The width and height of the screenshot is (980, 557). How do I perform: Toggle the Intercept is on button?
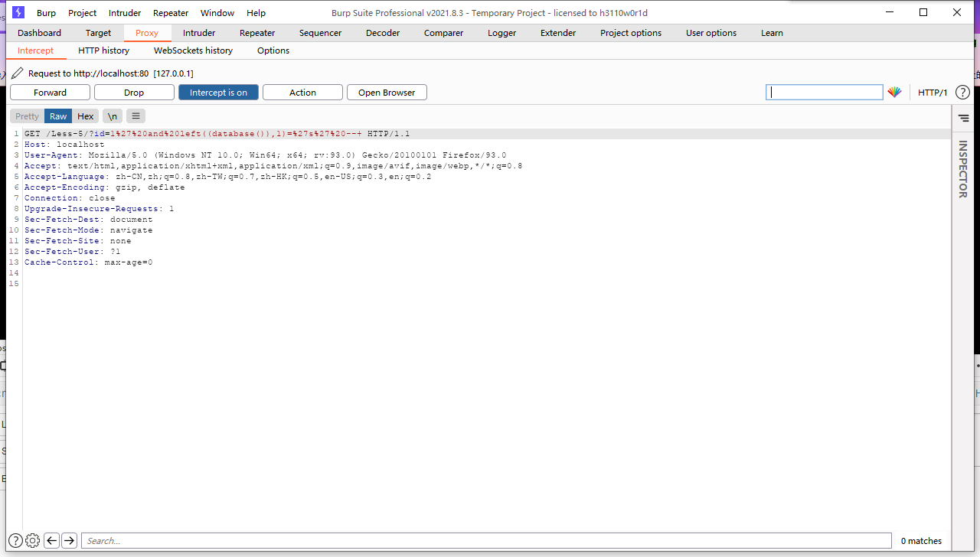[218, 93]
